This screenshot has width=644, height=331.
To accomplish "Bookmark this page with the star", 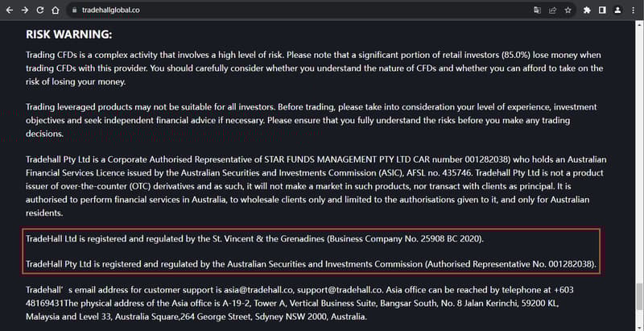I will 568,10.
